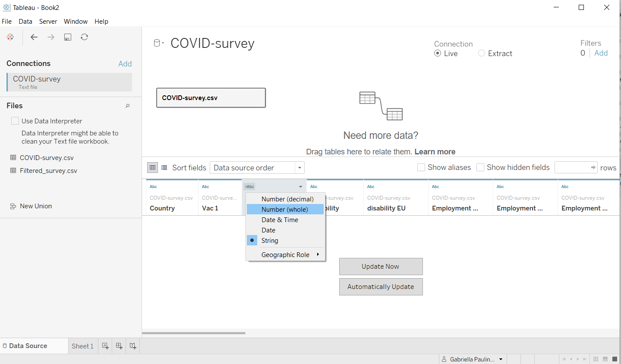Create a new worksheet using the New Worksheet icon
The image size is (621, 364).
point(105,345)
